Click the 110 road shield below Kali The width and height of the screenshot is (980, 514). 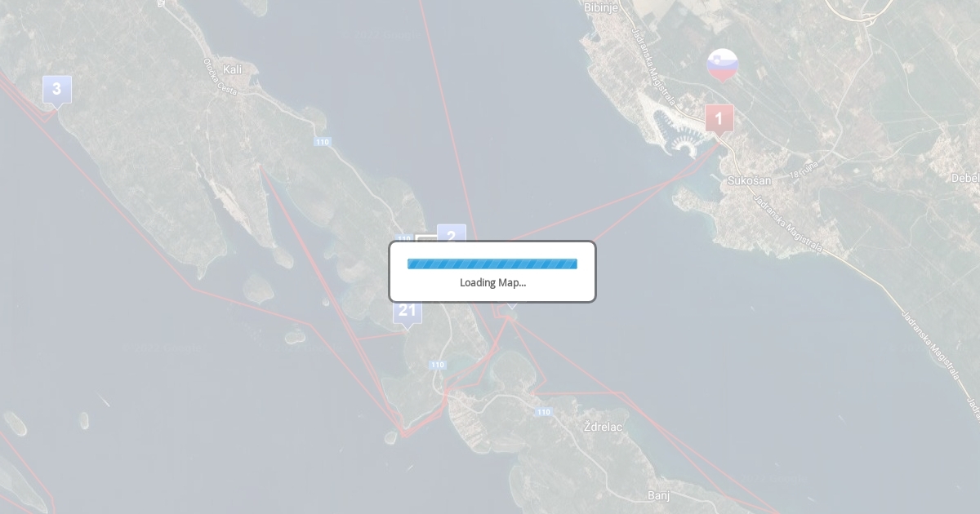(322, 142)
